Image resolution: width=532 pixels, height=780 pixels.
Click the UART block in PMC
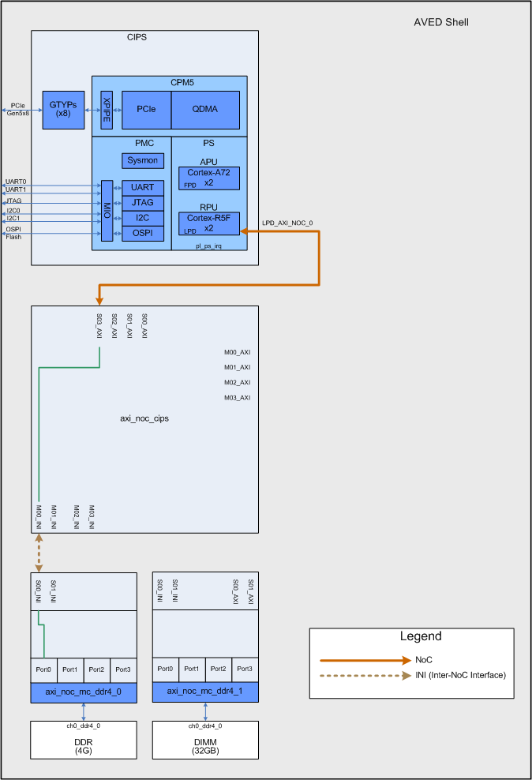[143, 188]
